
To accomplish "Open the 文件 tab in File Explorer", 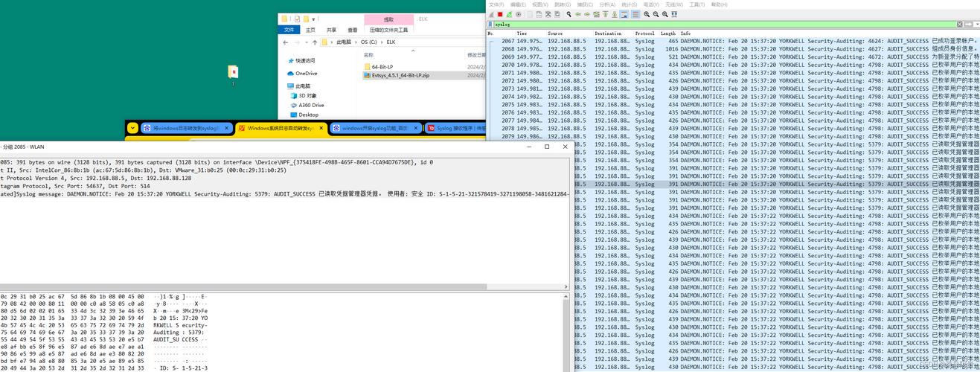I will pyautogui.click(x=289, y=30).
